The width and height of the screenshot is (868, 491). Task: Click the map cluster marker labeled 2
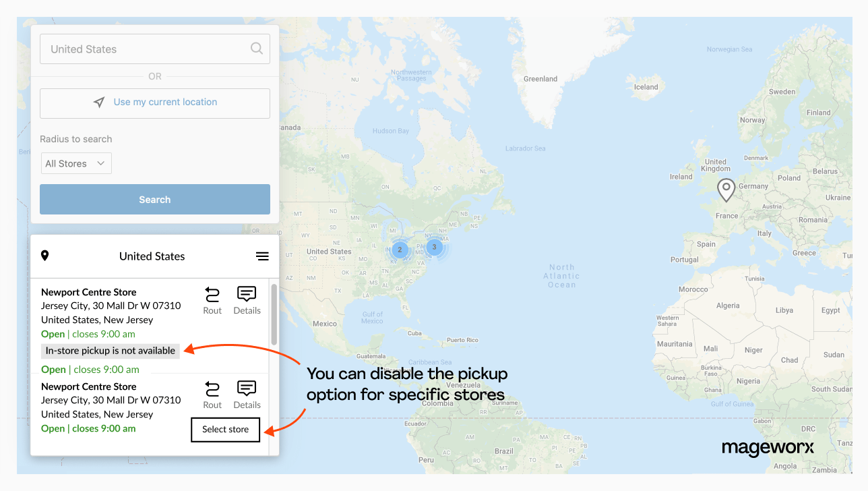(400, 250)
